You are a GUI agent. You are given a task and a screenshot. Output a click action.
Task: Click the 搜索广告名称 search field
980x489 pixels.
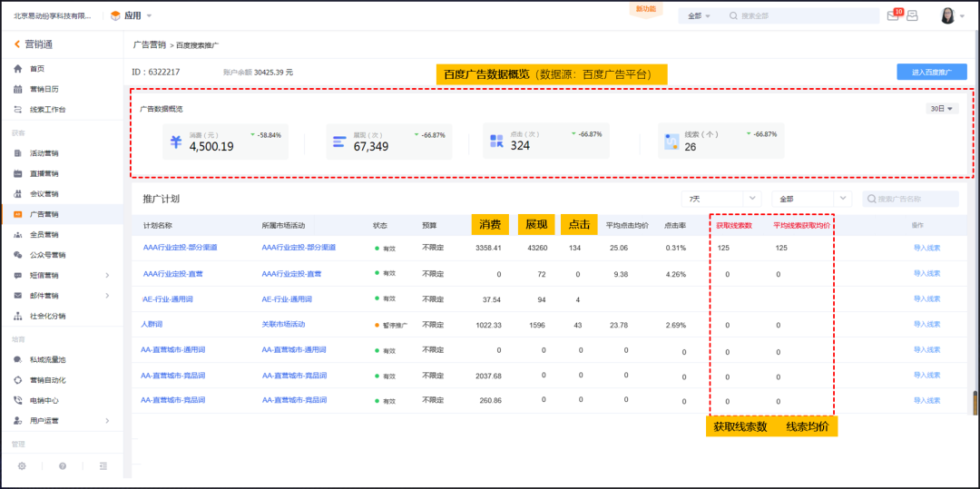point(911,199)
